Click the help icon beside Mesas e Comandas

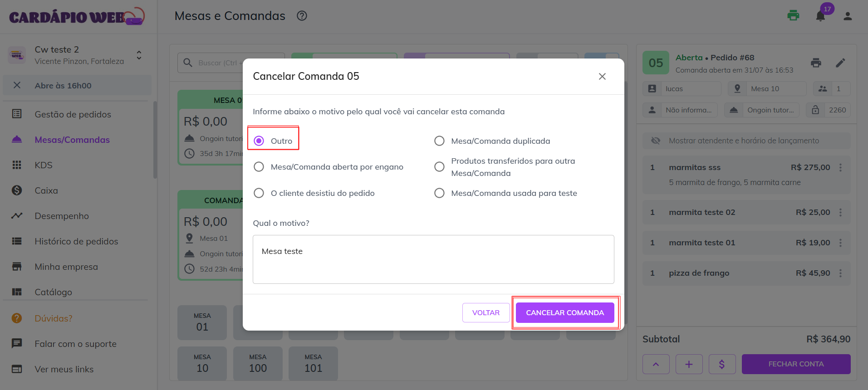click(302, 16)
